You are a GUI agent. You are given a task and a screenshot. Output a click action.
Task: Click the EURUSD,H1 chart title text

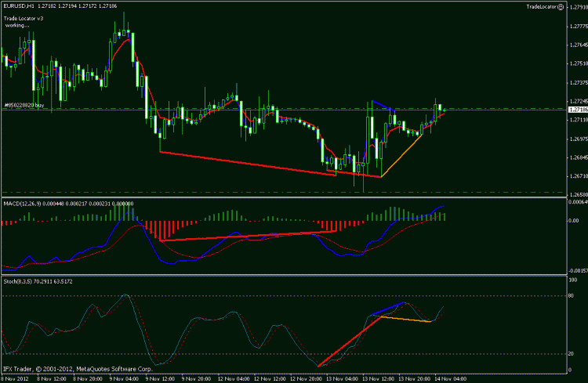pyautogui.click(x=19, y=6)
